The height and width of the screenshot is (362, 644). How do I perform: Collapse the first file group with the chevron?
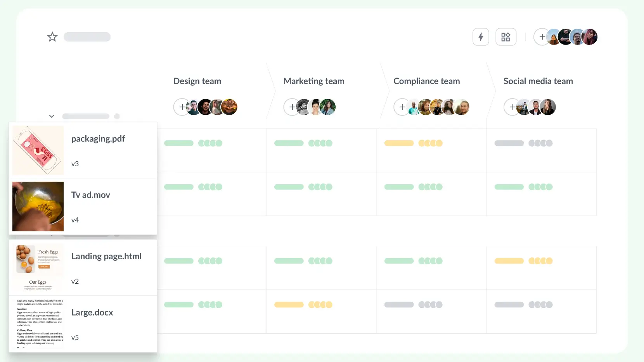(x=52, y=116)
